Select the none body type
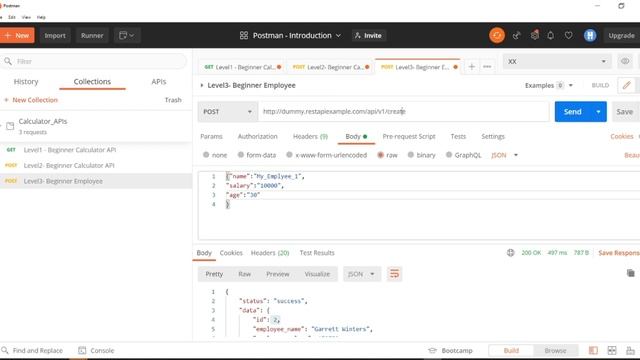 click(215, 155)
